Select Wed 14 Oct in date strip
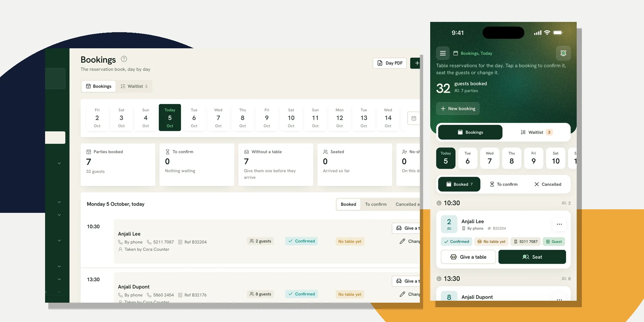This screenshot has width=644, height=322. click(x=388, y=118)
